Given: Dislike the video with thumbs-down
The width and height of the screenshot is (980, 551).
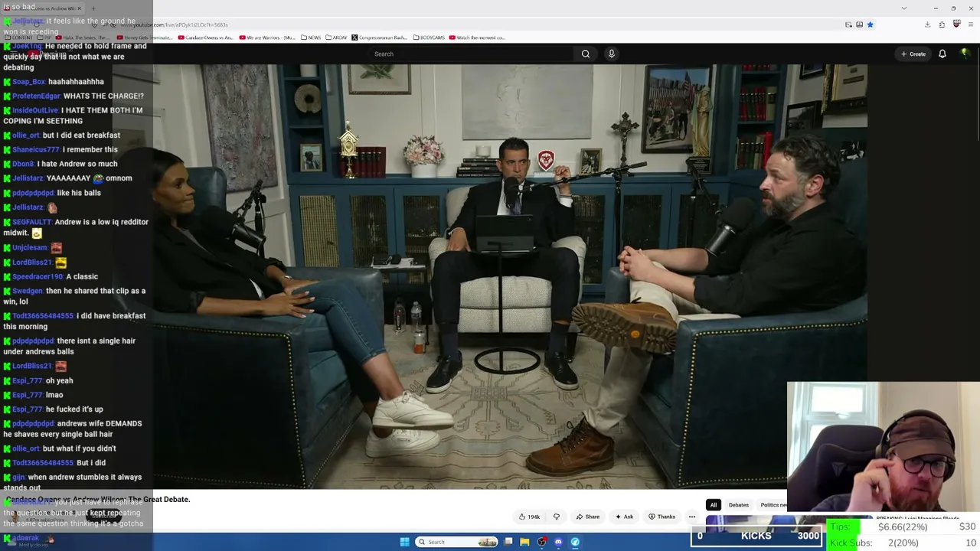Looking at the screenshot, I should [557, 517].
